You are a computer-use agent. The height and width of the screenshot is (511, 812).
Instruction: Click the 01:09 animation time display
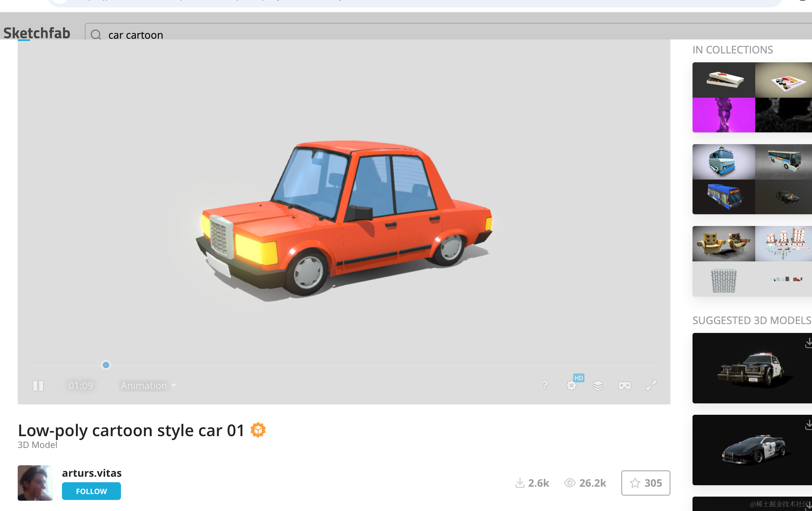tap(81, 386)
